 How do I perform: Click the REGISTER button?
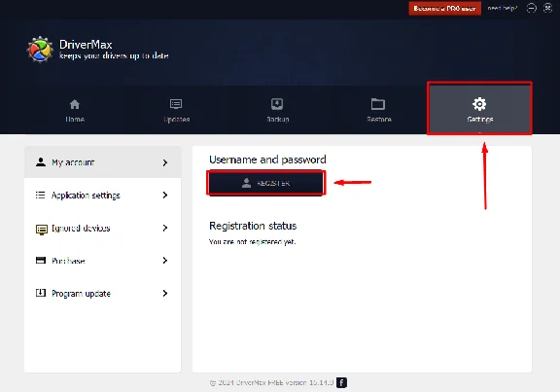[x=266, y=183]
